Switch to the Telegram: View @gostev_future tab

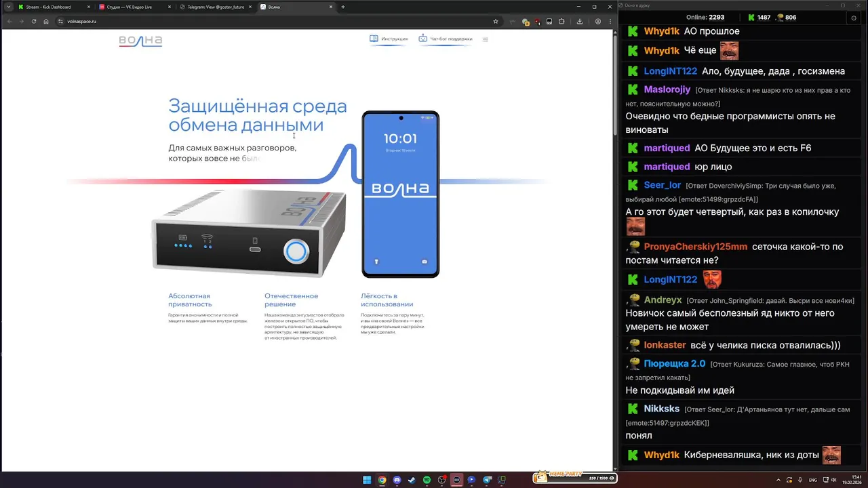[215, 7]
